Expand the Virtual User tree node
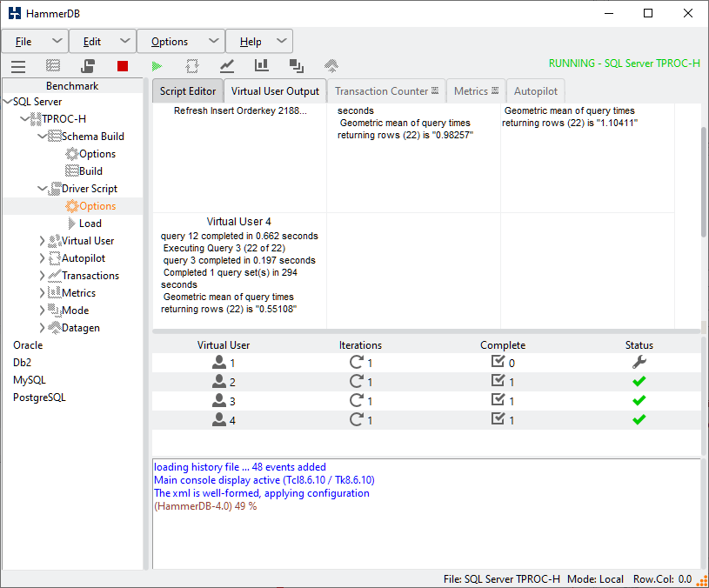709x588 pixels. click(42, 241)
